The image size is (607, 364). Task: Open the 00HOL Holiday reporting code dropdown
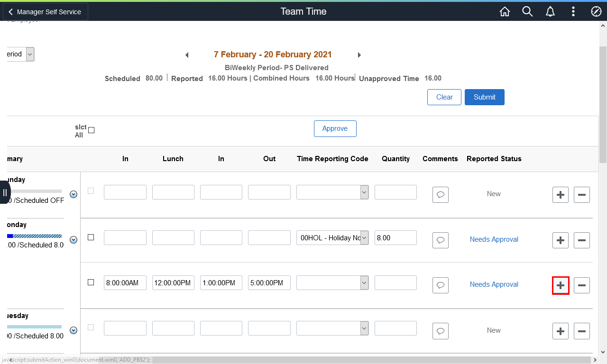332,238
